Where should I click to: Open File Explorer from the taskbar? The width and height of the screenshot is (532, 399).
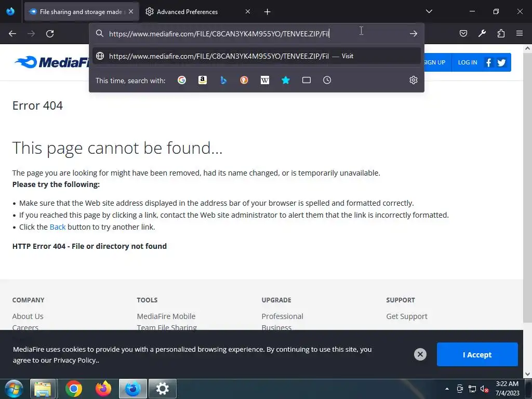[43, 389]
